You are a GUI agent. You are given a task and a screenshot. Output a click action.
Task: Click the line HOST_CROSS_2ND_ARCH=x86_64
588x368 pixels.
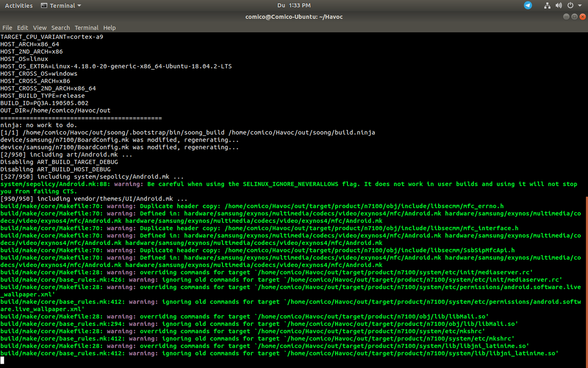[48, 88]
